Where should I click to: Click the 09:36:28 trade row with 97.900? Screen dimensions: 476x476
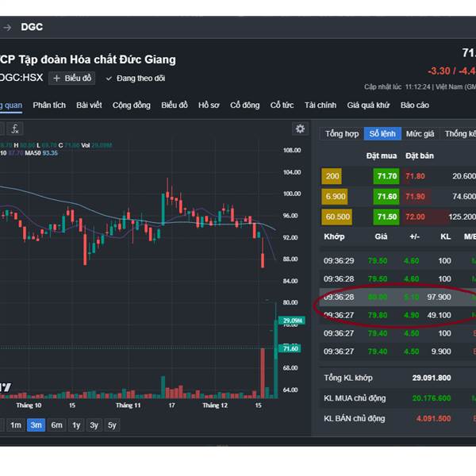(x=393, y=297)
